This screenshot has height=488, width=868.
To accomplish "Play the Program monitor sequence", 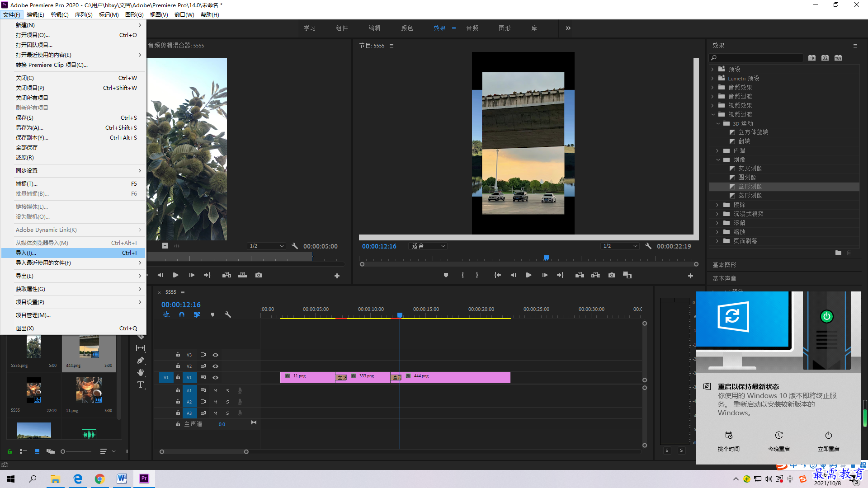I will (x=528, y=275).
